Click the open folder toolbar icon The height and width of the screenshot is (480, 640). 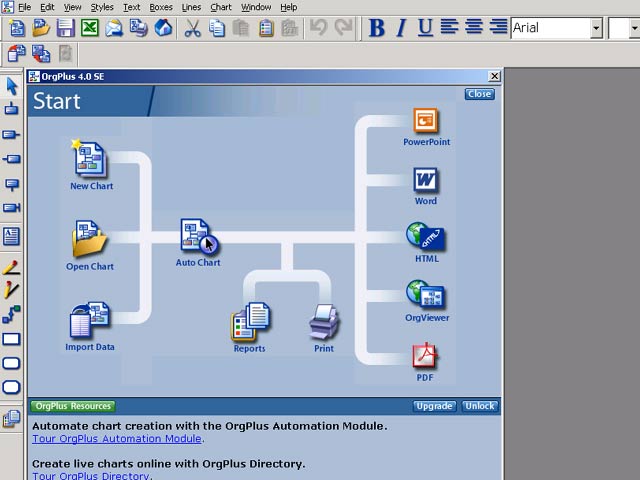41,28
